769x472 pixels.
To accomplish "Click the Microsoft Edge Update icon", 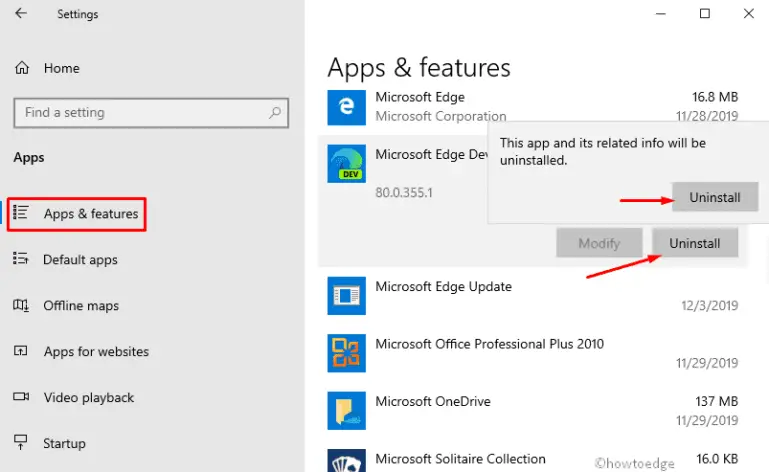I will (346, 296).
